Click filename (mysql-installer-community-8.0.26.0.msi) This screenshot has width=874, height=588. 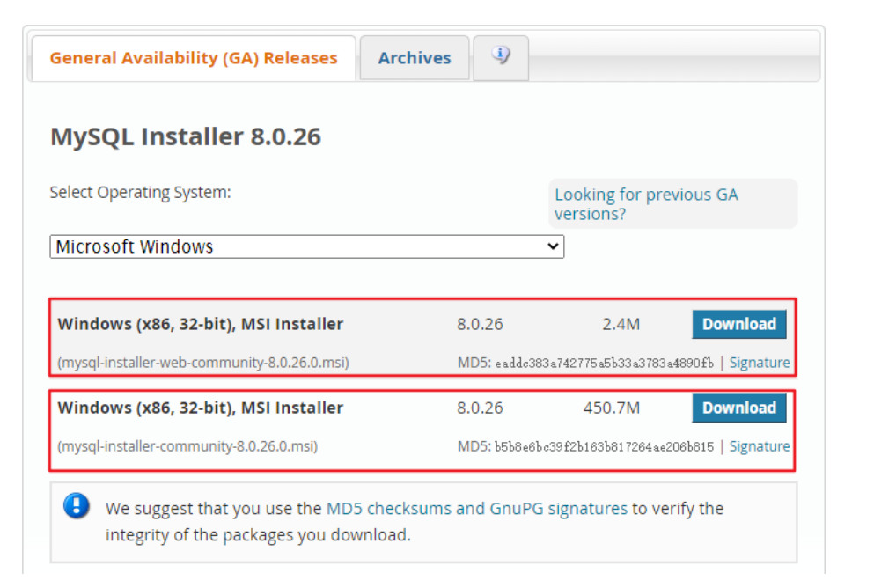point(187,446)
